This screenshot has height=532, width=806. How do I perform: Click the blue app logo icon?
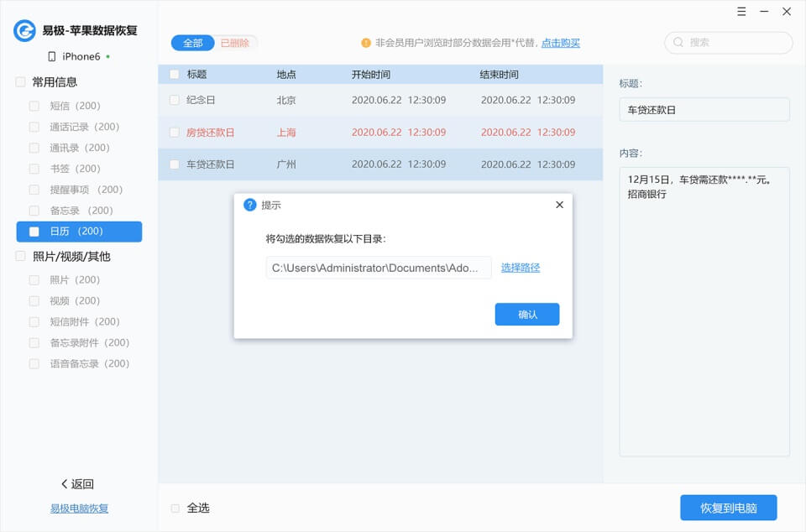pyautogui.click(x=24, y=30)
